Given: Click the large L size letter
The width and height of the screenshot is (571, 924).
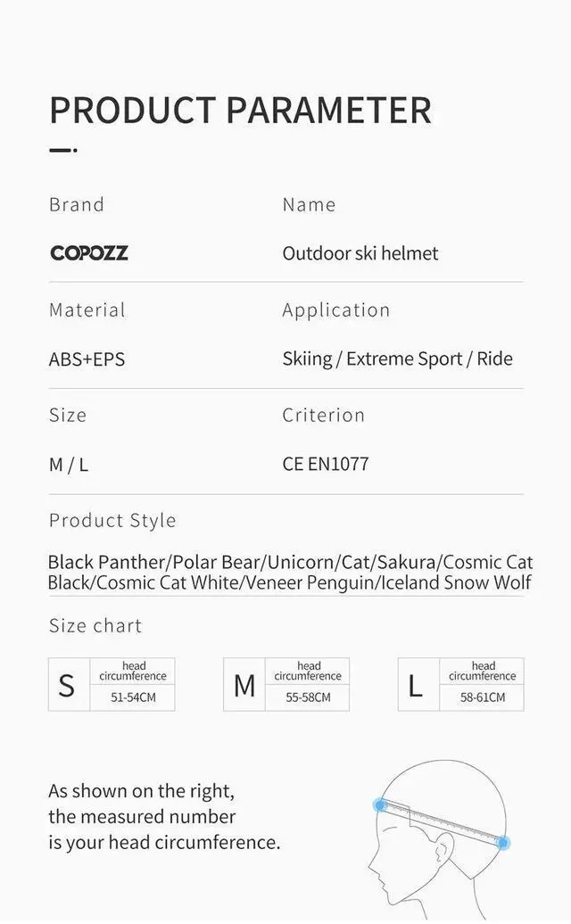Looking at the screenshot, I should click(x=416, y=685).
